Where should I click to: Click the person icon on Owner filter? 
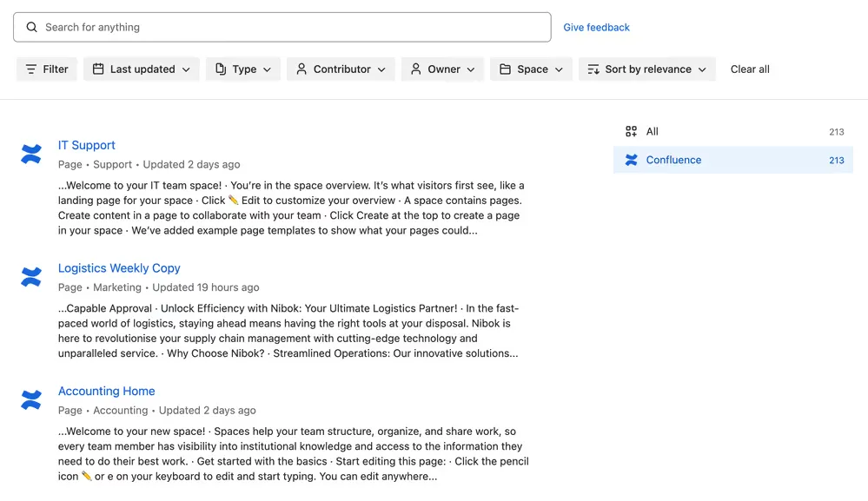(415, 69)
